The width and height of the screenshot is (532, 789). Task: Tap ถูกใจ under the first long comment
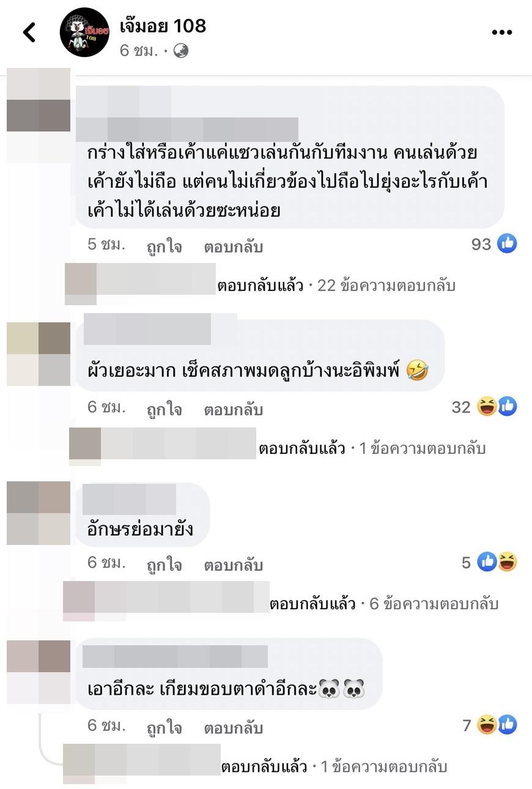[x=164, y=246]
